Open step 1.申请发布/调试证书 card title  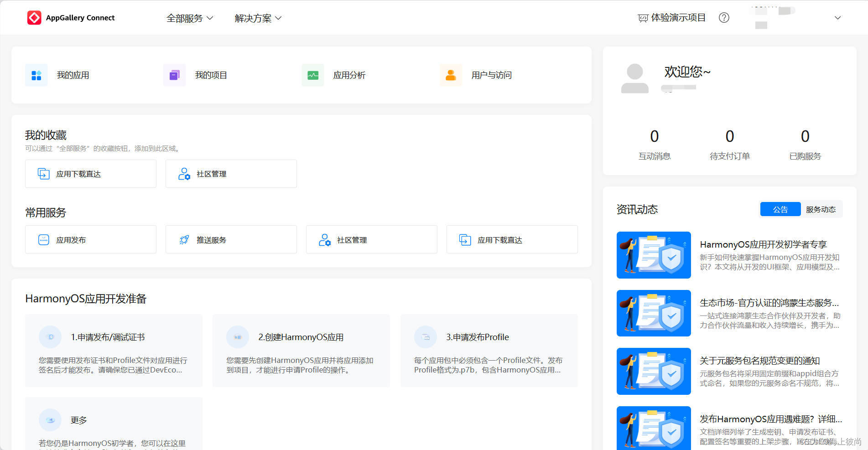tap(108, 337)
